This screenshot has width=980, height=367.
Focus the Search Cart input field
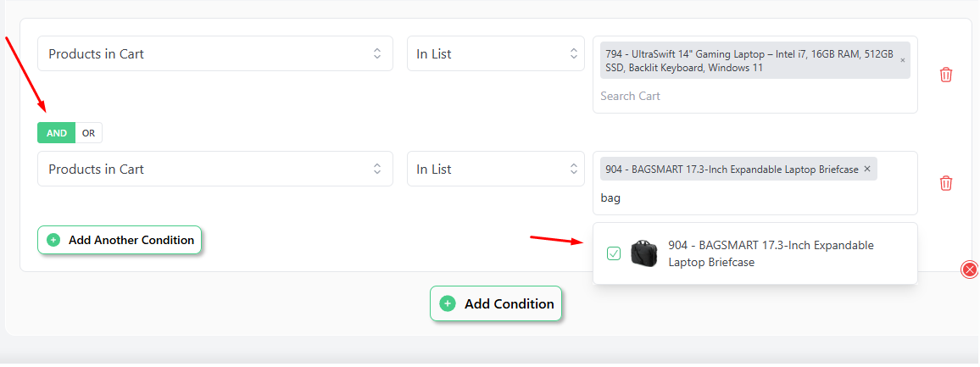point(755,97)
